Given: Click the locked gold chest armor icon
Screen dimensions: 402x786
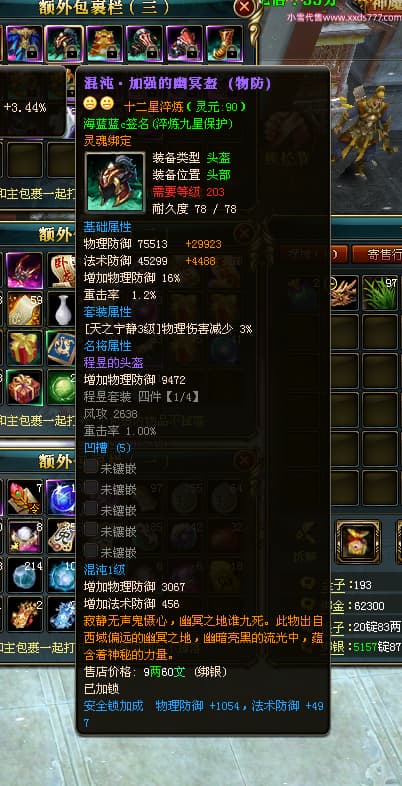Looking at the screenshot, I should click(x=104, y=44).
